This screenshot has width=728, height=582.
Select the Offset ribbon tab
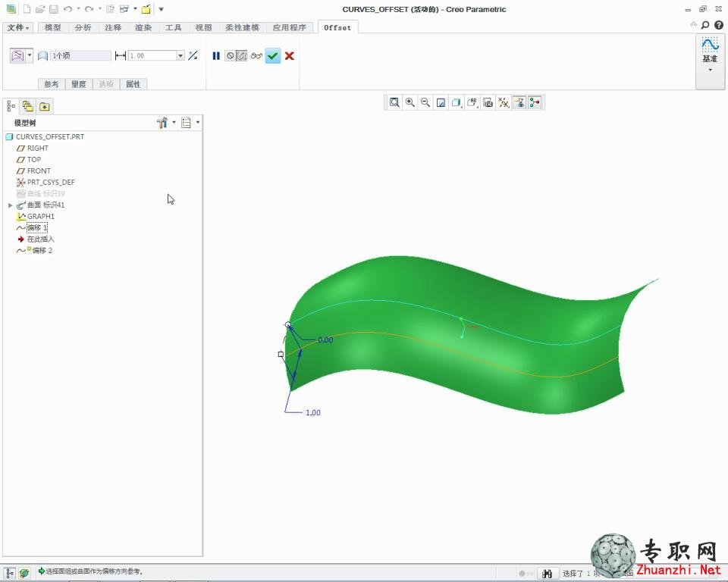point(337,27)
